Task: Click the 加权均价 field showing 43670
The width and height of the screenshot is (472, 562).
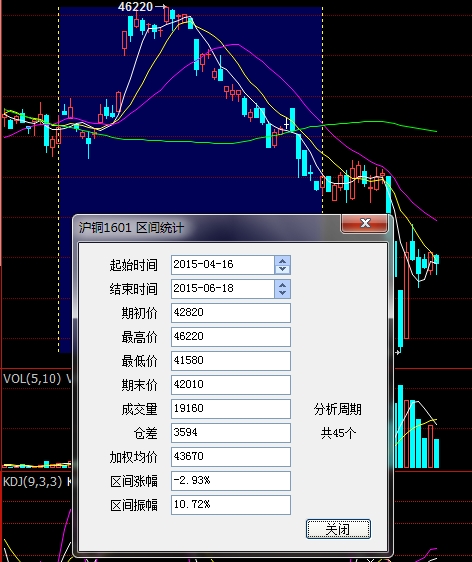Action: point(231,457)
